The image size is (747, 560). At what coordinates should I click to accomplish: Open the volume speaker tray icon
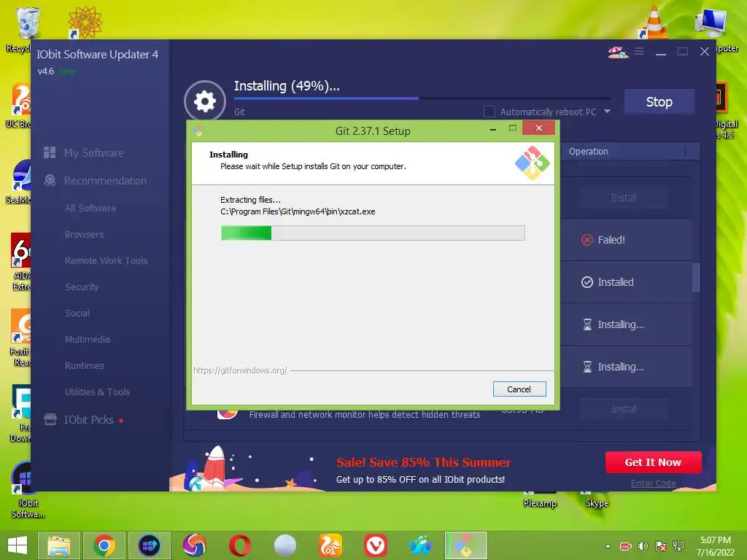643,546
